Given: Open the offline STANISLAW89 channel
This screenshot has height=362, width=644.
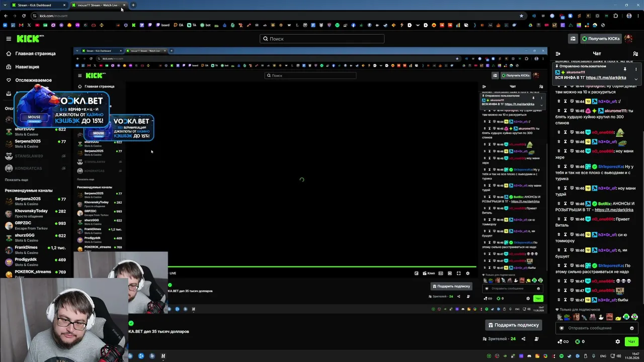Looking at the screenshot, I should pyautogui.click(x=36, y=156).
